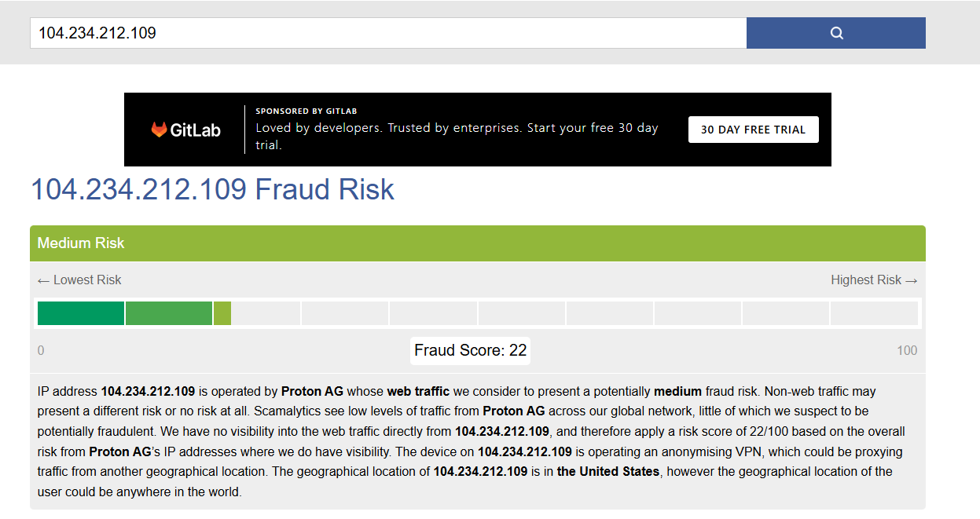980x519 pixels.
Task: Click the magnifying glass search button
Action: point(836,33)
